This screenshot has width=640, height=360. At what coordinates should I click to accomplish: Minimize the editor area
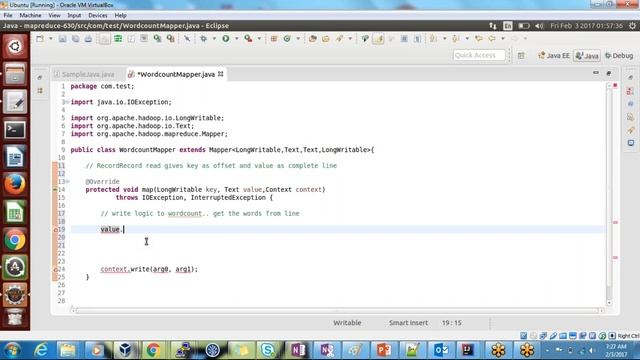click(596, 73)
